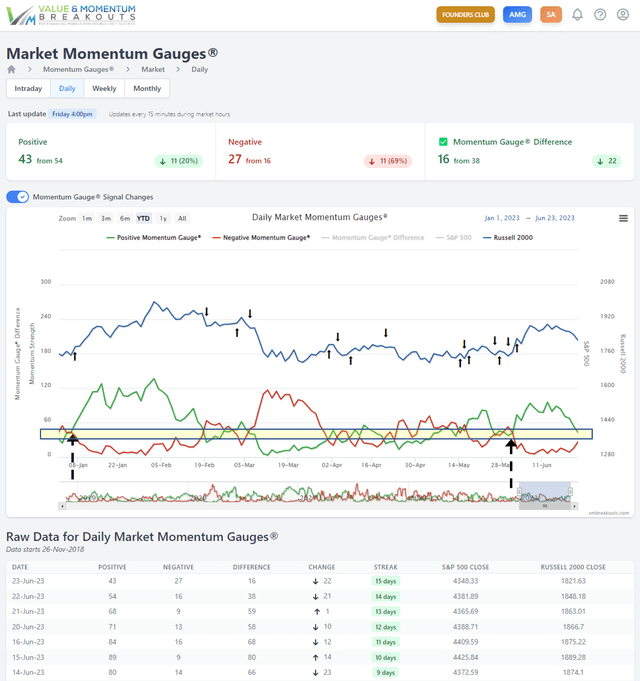Click the POSITIVE column header
The width and height of the screenshot is (640, 681).
(x=112, y=567)
